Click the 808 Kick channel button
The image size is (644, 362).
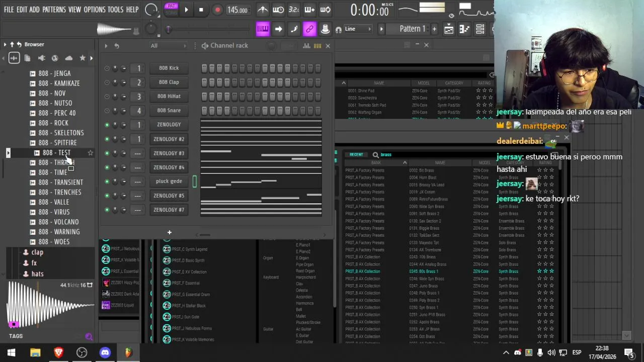click(x=169, y=68)
